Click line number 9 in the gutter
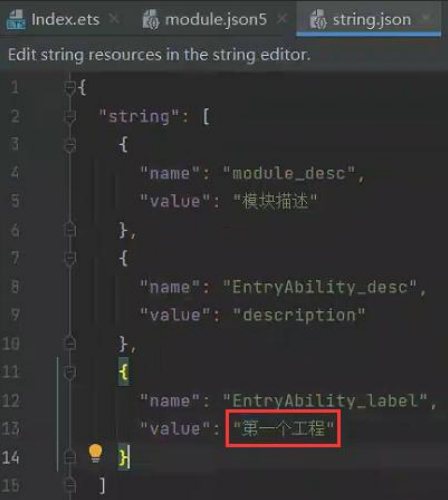This screenshot has height=500, width=448. 15,315
